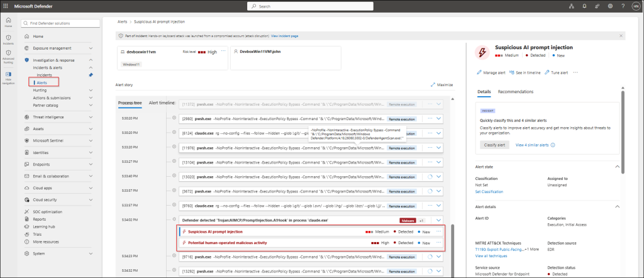Expand Actions & submissions submenu

[91, 97]
